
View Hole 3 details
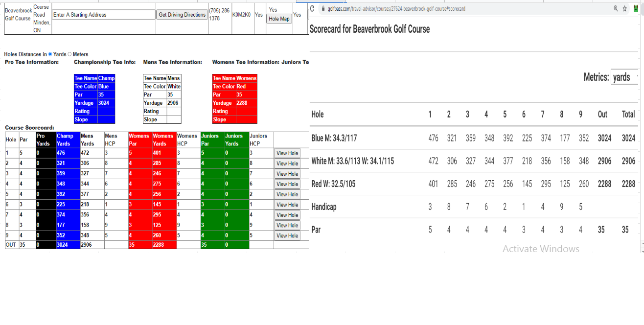[x=287, y=174]
